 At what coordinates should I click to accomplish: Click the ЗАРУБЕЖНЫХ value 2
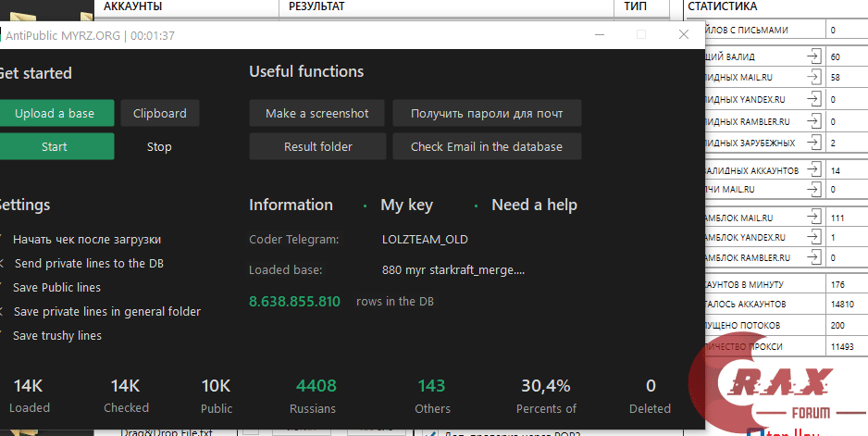point(833,143)
